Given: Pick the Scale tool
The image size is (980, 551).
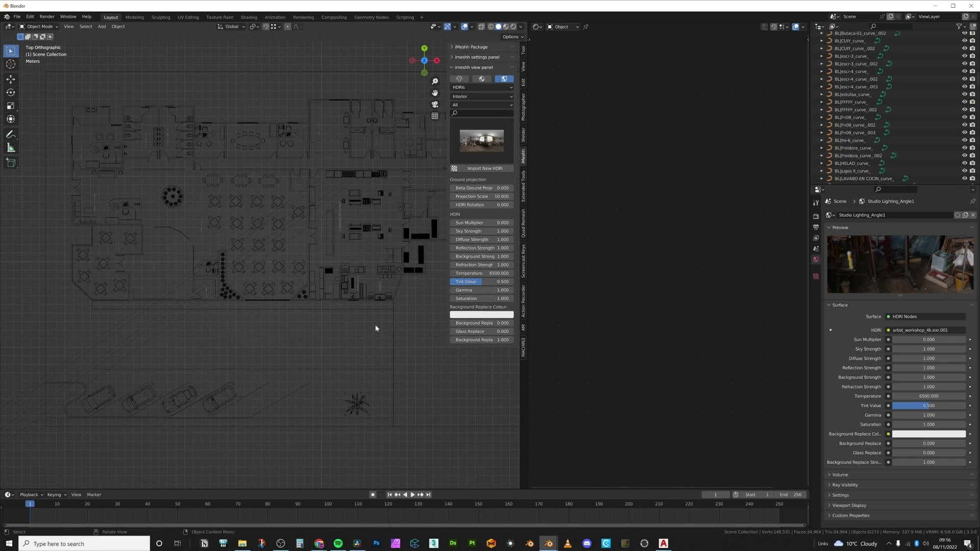Looking at the screenshot, I should 11,106.
